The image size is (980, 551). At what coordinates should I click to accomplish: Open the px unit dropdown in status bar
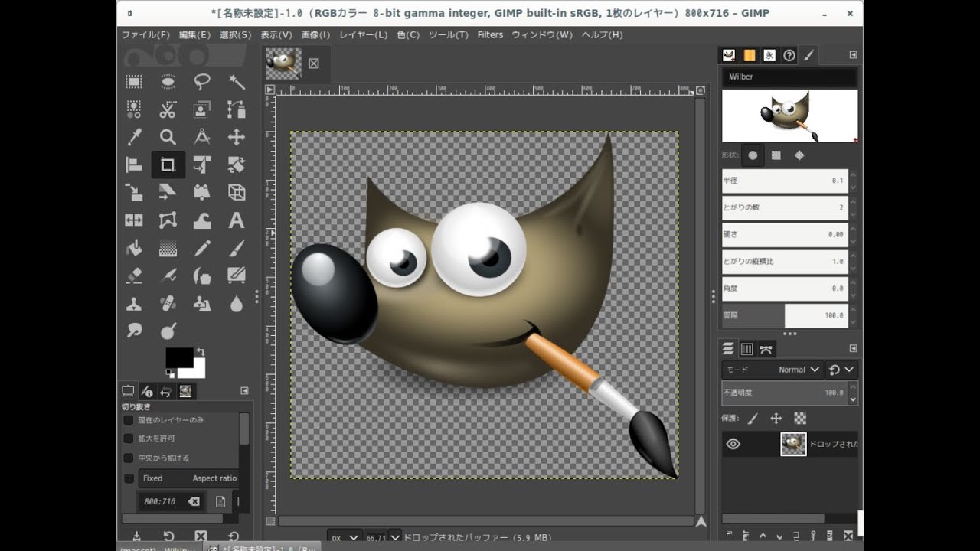(343, 538)
